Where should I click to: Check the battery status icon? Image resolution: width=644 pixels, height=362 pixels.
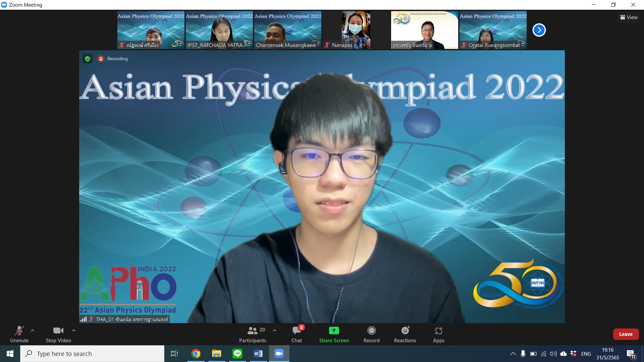pos(533,354)
